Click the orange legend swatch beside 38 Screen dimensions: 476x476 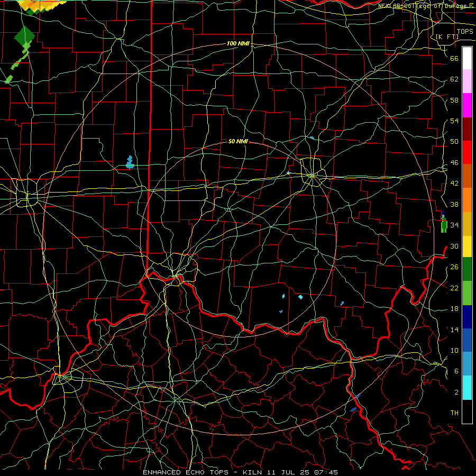click(x=467, y=200)
